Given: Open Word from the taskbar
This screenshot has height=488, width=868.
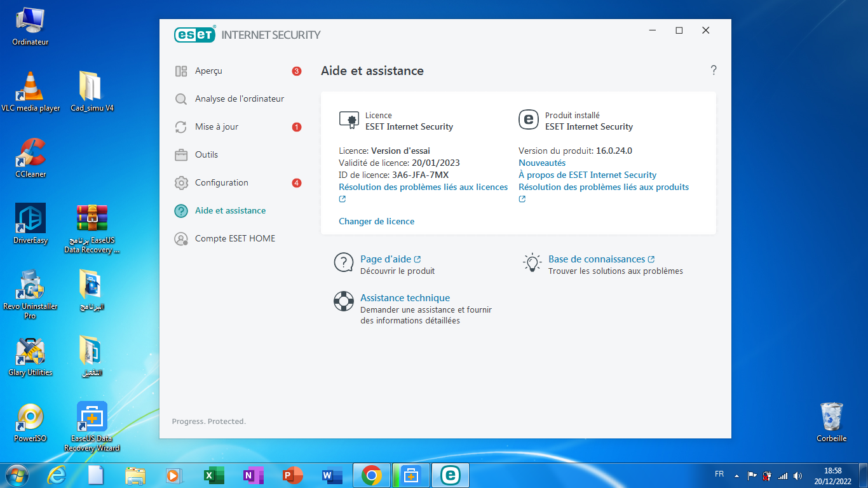Looking at the screenshot, I should 332,475.
